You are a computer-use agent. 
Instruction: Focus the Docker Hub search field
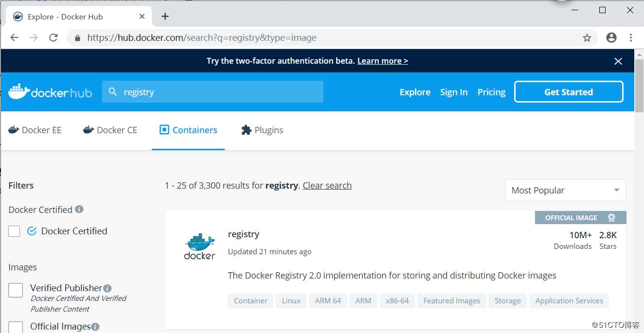[213, 92]
